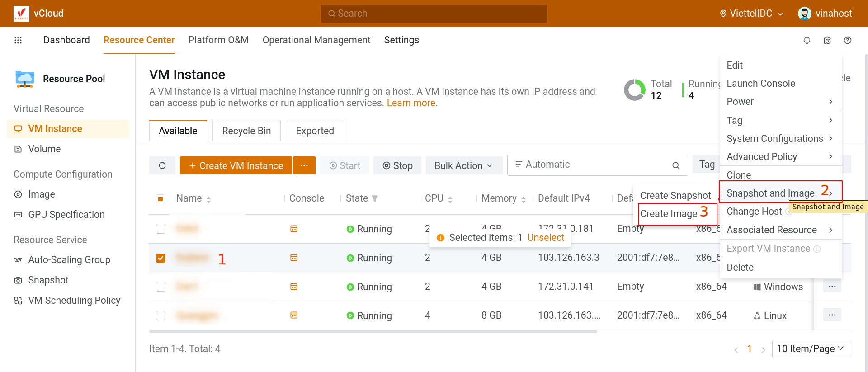The height and width of the screenshot is (372, 868).
Task: Click the horizontal scrollbar under the table
Action: click(373, 331)
